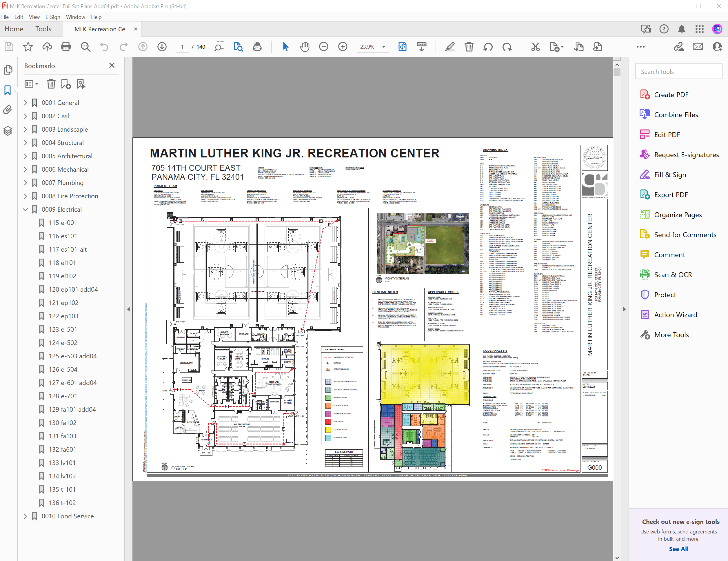Select the Hand pan tool
The image size is (728, 561).
304,47
